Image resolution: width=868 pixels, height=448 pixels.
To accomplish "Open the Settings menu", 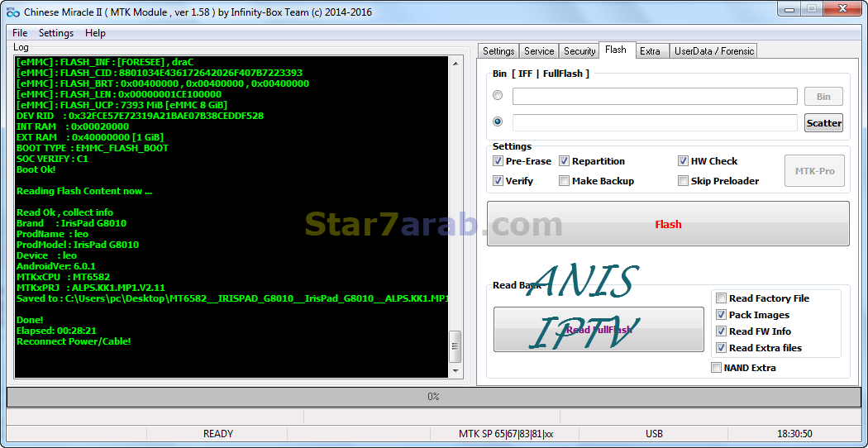I will coord(56,33).
